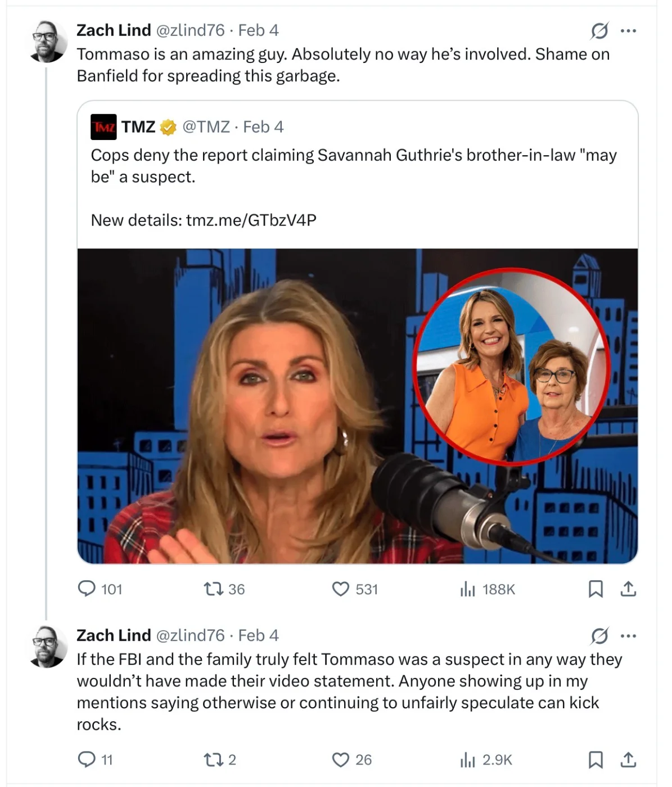Image resolution: width=672 pixels, height=787 pixels.
Task: Bookmark the second Zach Lind tweet
Action: tap(596, 759)
